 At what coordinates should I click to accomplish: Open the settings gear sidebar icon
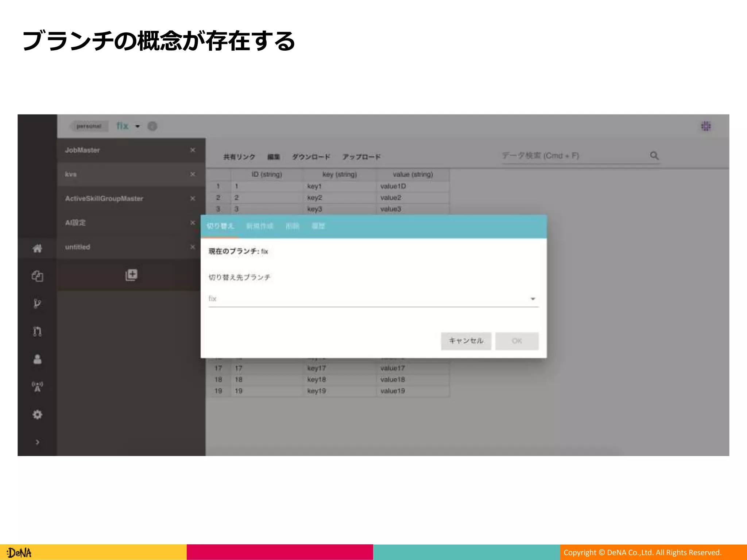point(37,415)
